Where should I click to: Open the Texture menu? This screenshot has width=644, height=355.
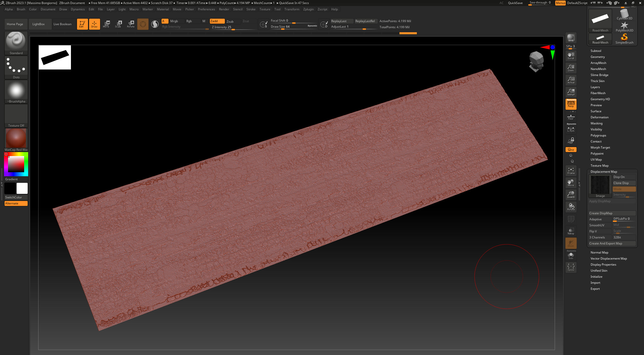[x=265, y=9]
